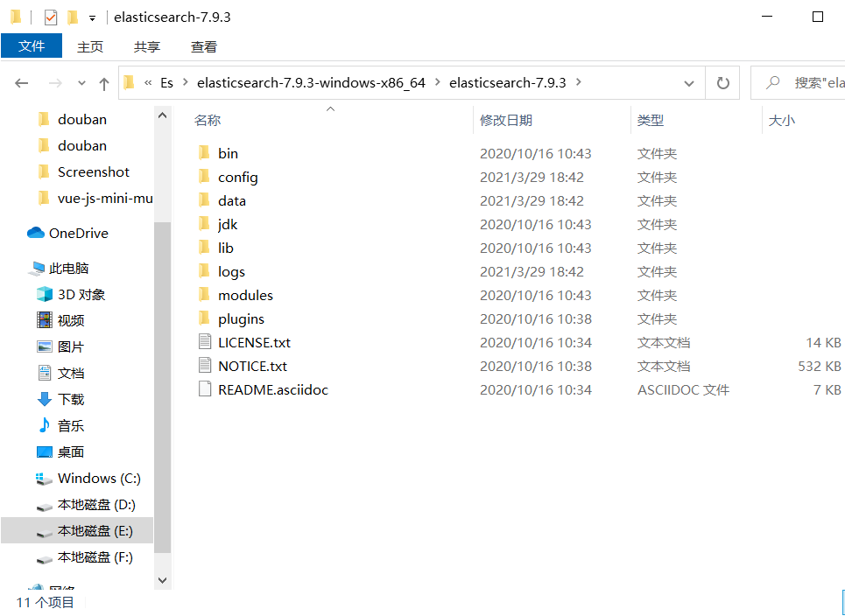The width and height of the screenshot is (845, 616).
Task: Open the config folder icon
Action: tap(204, 177)
